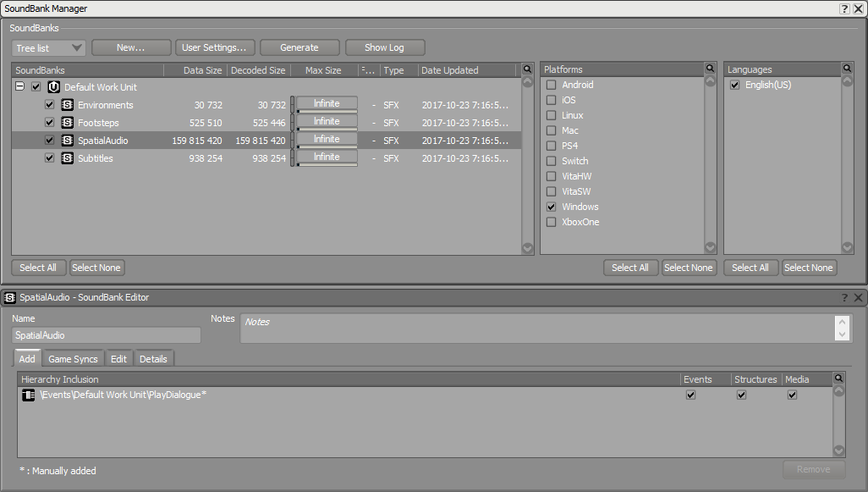Click the Environments SoundBank icon
868x492 pixels.
tap(67, 105)
